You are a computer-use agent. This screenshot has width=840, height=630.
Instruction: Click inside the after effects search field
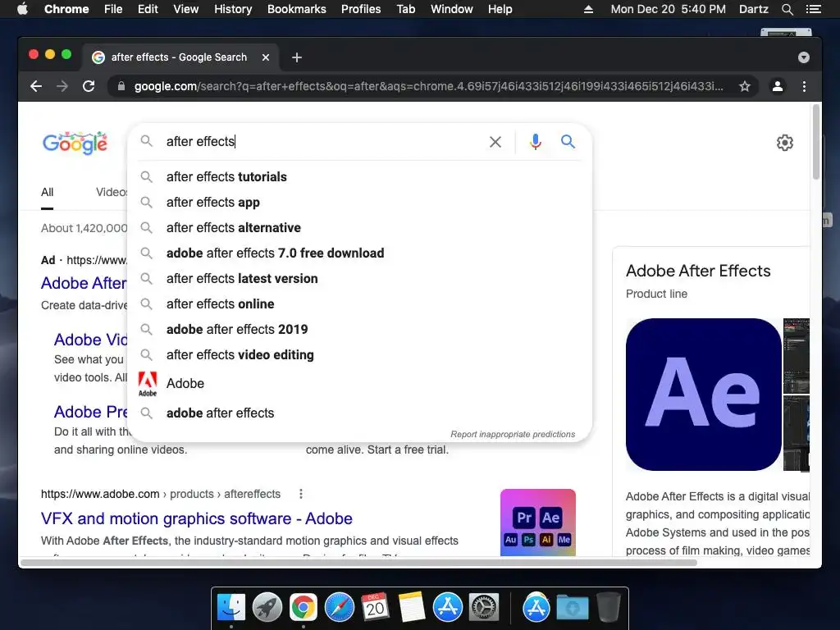pos(322,141)
